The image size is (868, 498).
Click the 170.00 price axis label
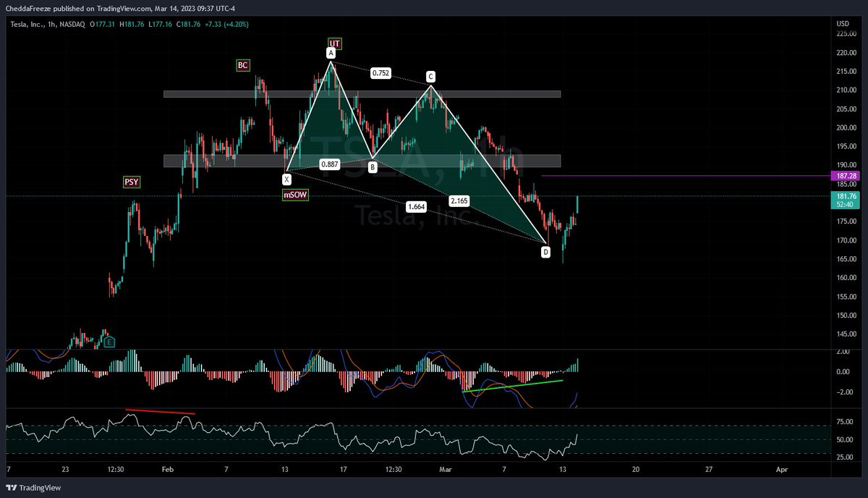[846, 240]
